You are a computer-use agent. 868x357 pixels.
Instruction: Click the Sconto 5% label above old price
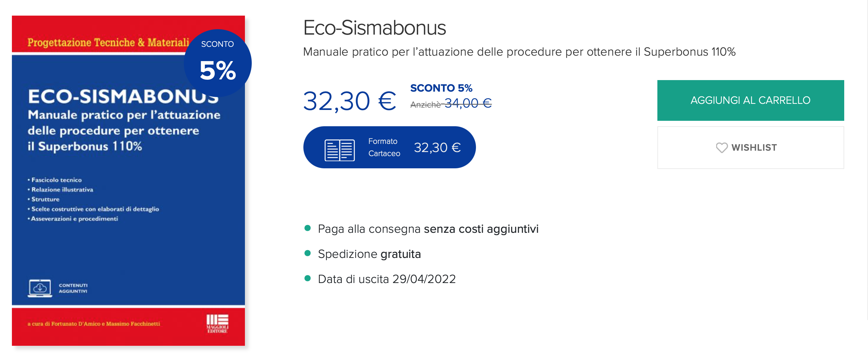441,88
